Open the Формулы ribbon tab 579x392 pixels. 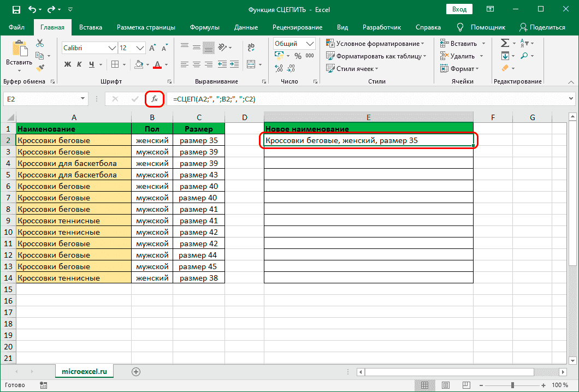click(205, 27)
